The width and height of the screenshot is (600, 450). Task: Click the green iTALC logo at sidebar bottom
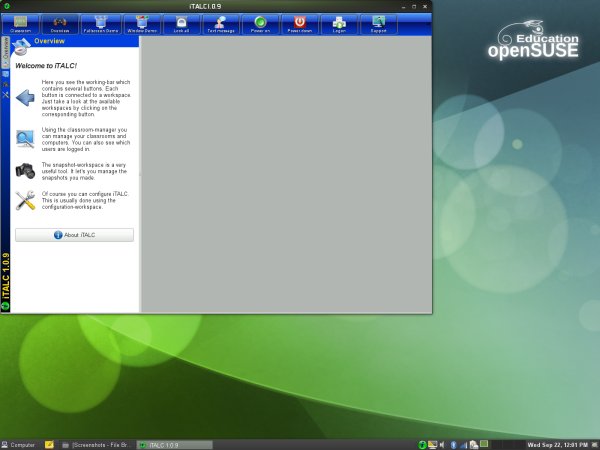coord(5,306)
